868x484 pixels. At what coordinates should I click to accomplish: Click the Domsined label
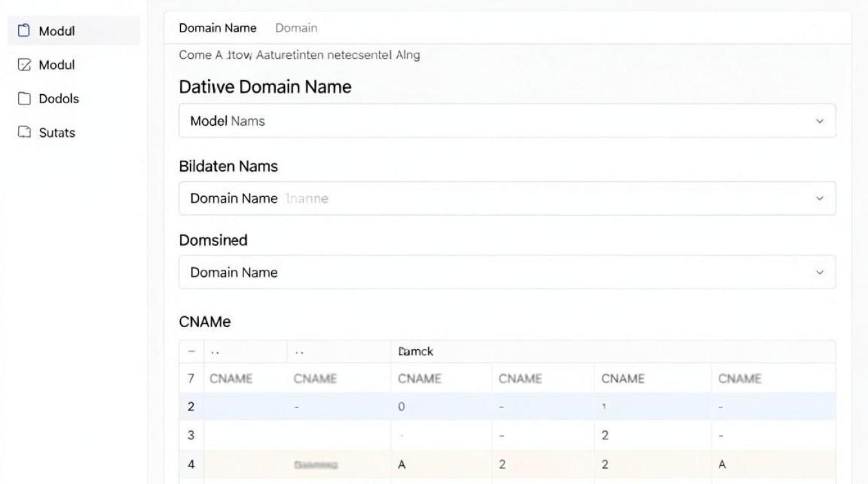tap(213, 240)
